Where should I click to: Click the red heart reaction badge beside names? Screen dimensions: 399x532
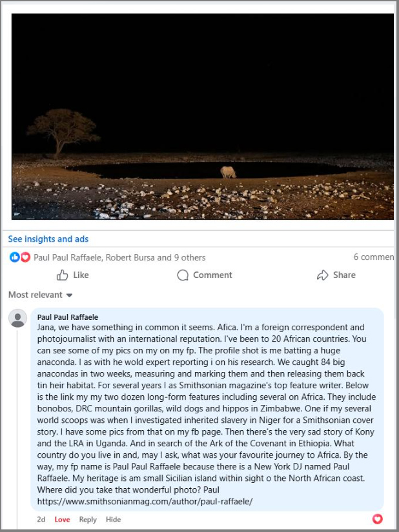pyautogui.click(x=25, y=257)
